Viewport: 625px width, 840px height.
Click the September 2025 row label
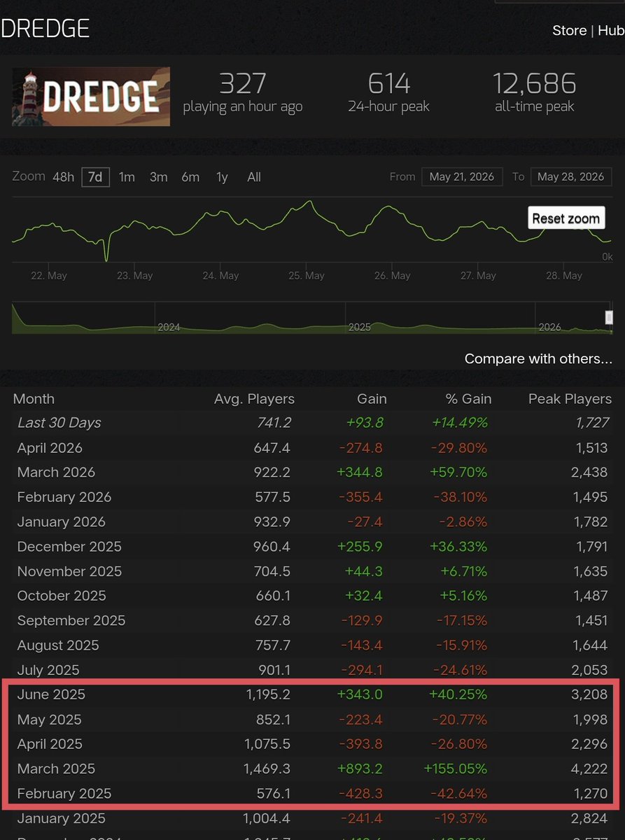tap(71, 621)
